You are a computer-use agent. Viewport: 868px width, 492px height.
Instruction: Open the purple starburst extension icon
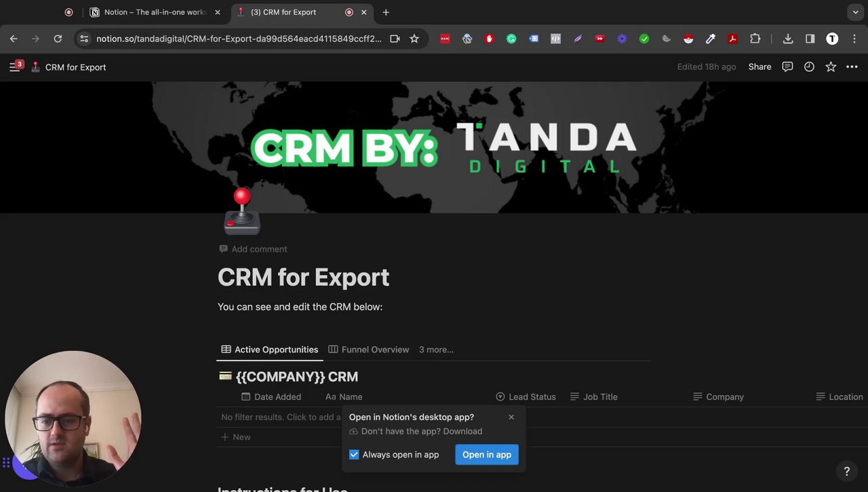(x=622, y=39)
